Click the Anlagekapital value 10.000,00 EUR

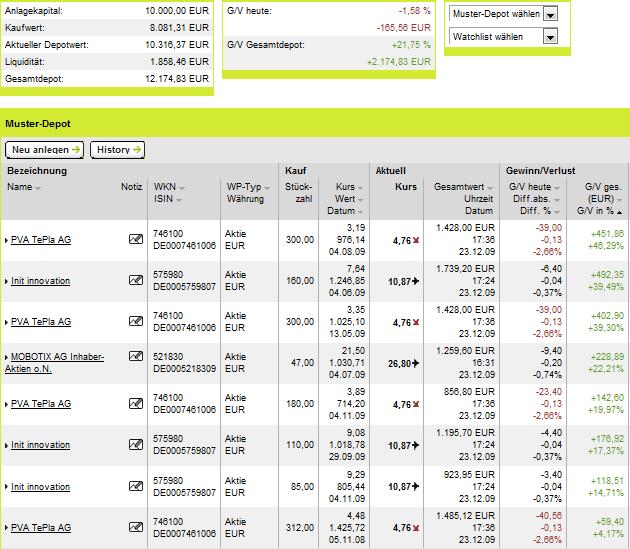click(x=177, y=11)
